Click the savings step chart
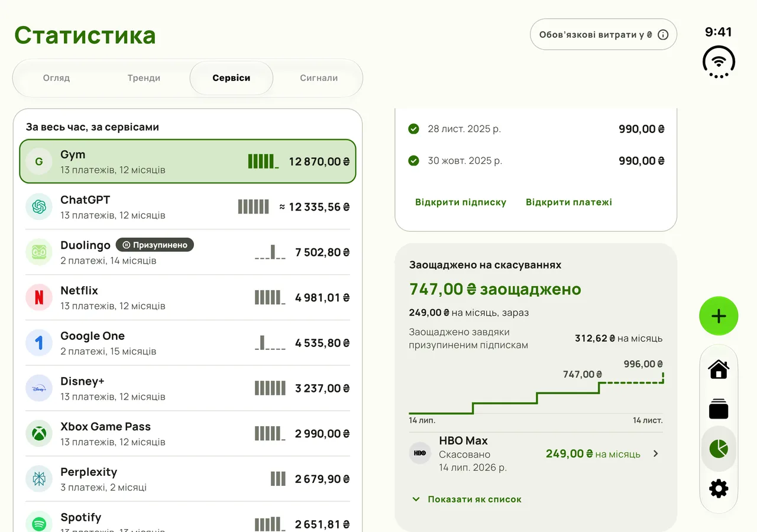The width and height of the screenshot is (757, 532). (536, 393)
